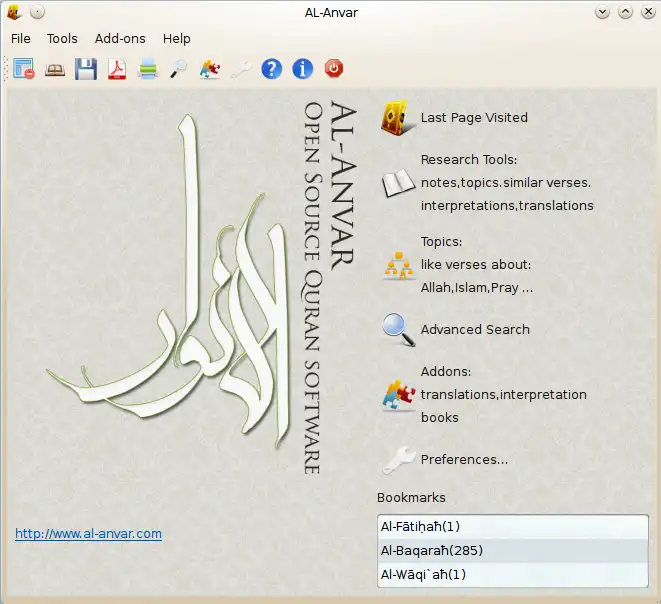
Task: Open Research Tools notes and topics
Action: pos(507,183)
